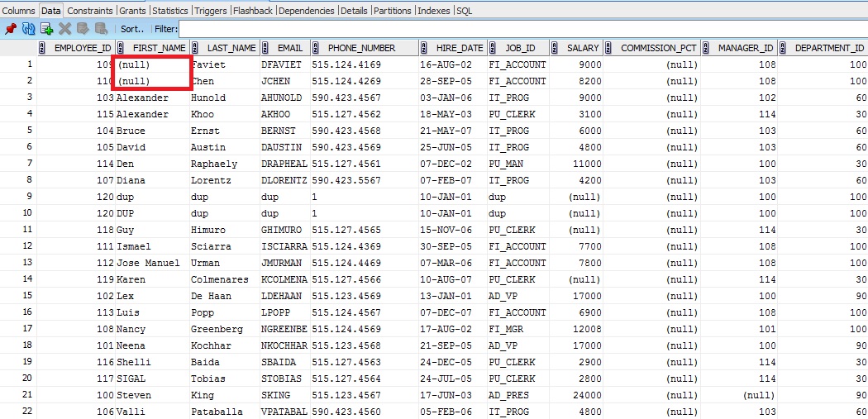Click sort icon in MANAGER_ID column header
Image resolution: width=868 pixels, height=419 pixels.
click(x=706, y=48)
